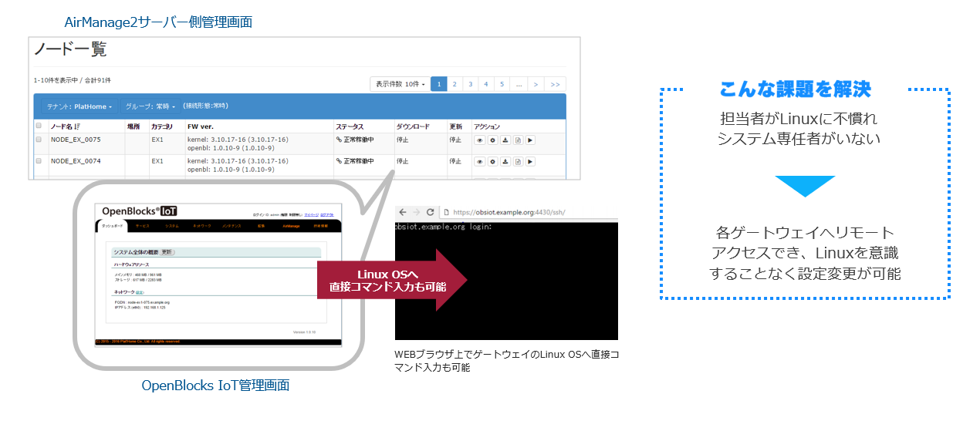Check the box for NODE_EX_0075
Viewport: 980px width, 421px height.
tap(39, 140)
